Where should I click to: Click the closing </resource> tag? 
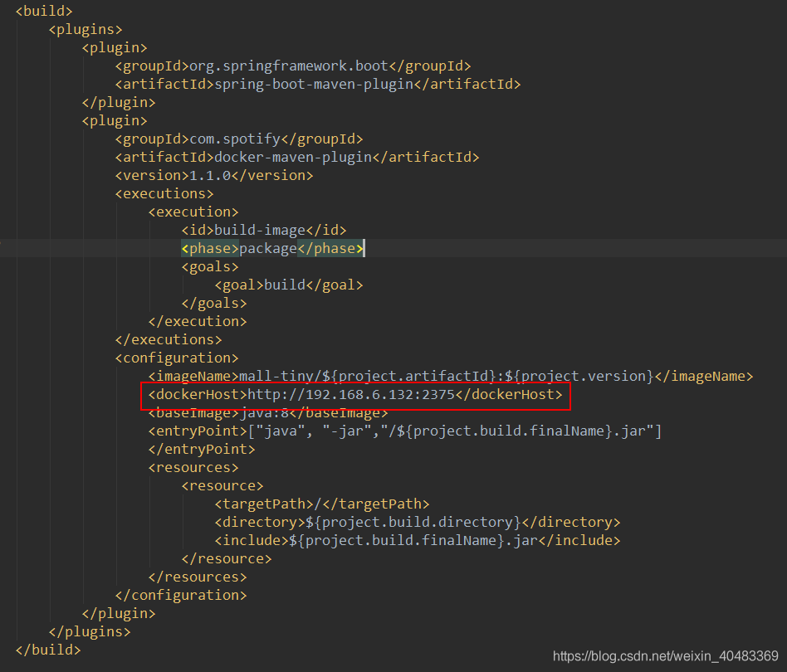(227, 559)
